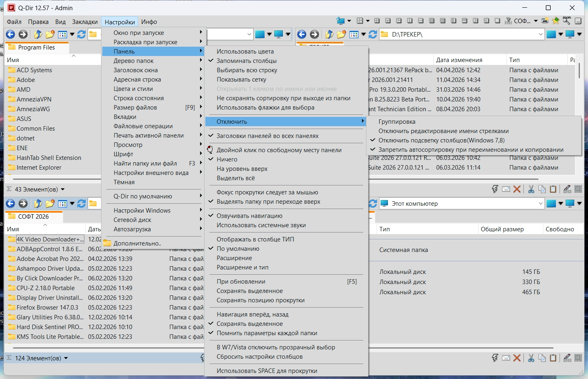Expand the "43 Элемент(ов)" status dropdown
This screenshot has height=379, width=588.
[63, 189]
